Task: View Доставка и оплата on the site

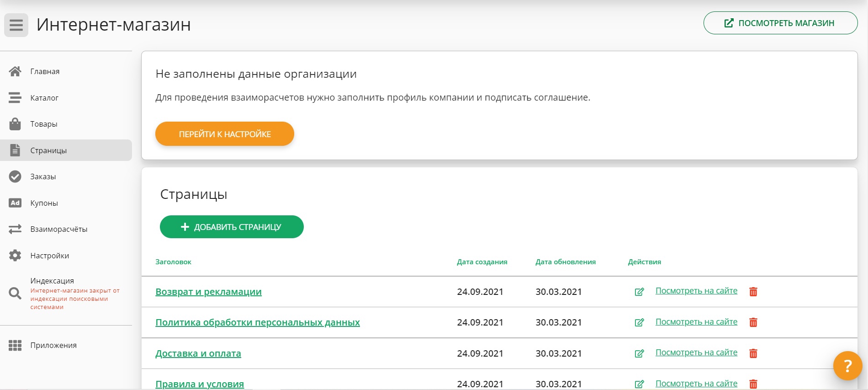Action: (x=696, y=353)
